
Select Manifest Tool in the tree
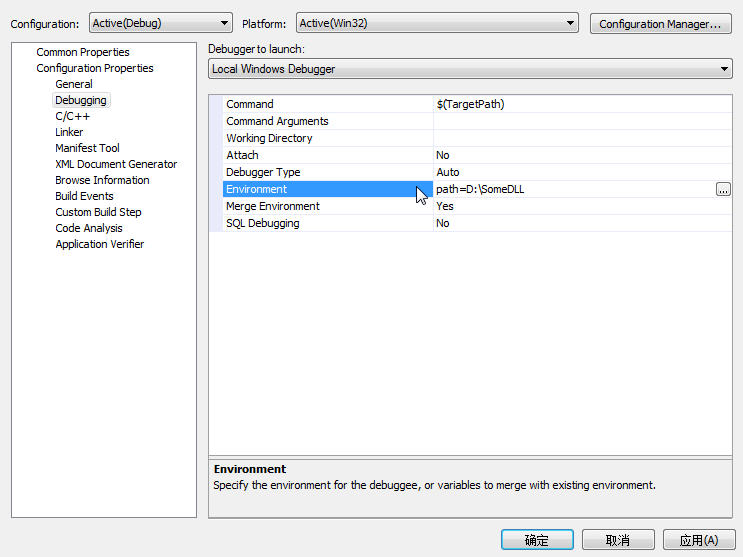[x=87, y=148]
